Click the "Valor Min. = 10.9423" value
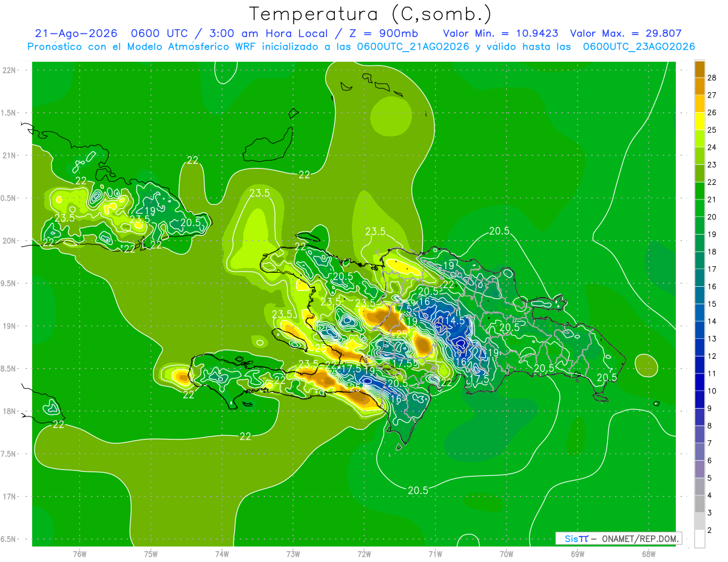This screenshot has width=728, height=562. 500,34
